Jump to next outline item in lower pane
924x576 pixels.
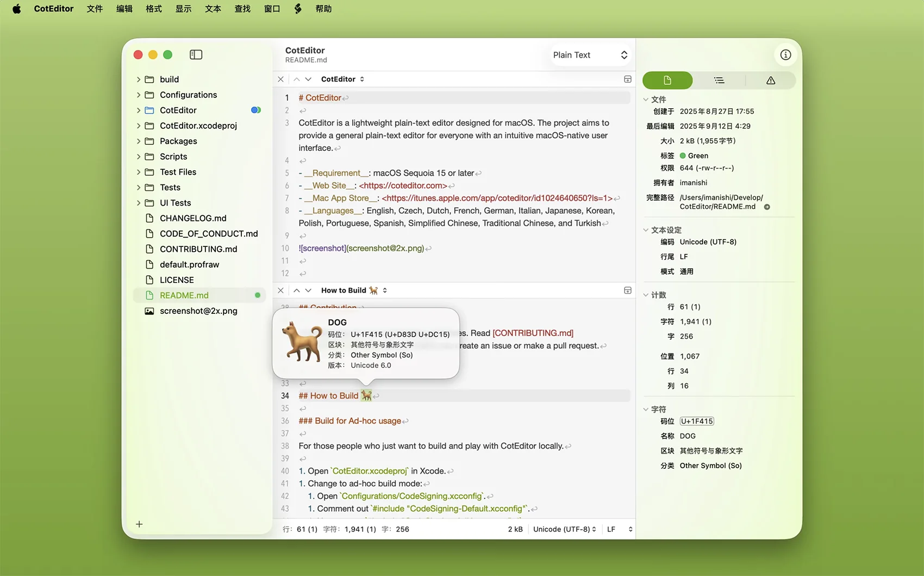308,290
